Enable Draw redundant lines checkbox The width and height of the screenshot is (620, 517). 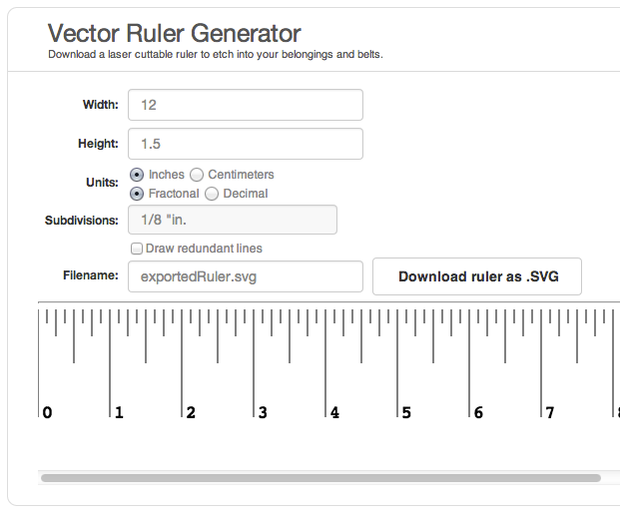pos(136,248)
